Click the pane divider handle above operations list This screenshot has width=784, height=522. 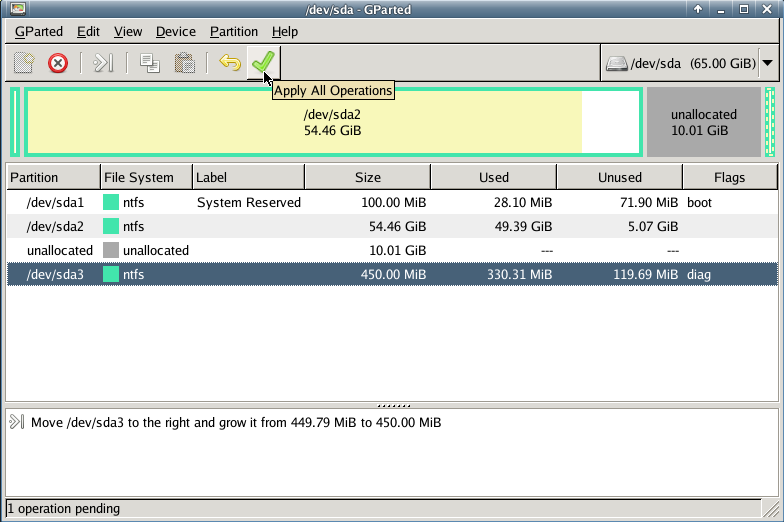pyautogui.click(x=391, y=405)
